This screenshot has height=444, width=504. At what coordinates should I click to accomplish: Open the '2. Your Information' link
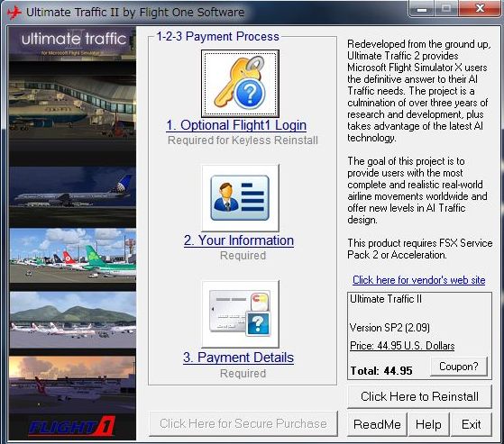pyautogui.click(x=239, y=240)
